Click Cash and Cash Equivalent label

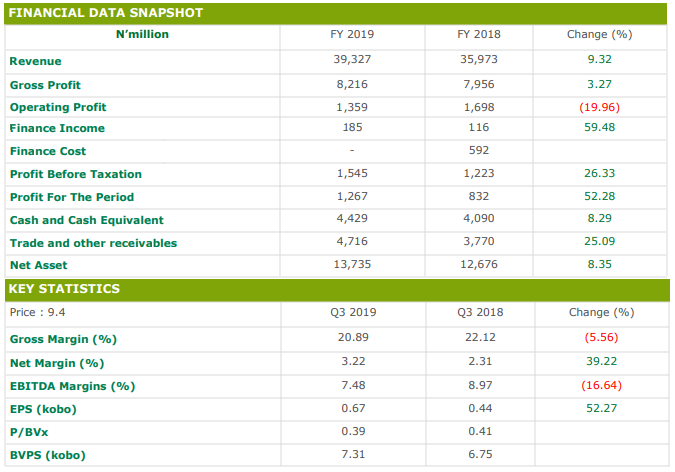87,220
